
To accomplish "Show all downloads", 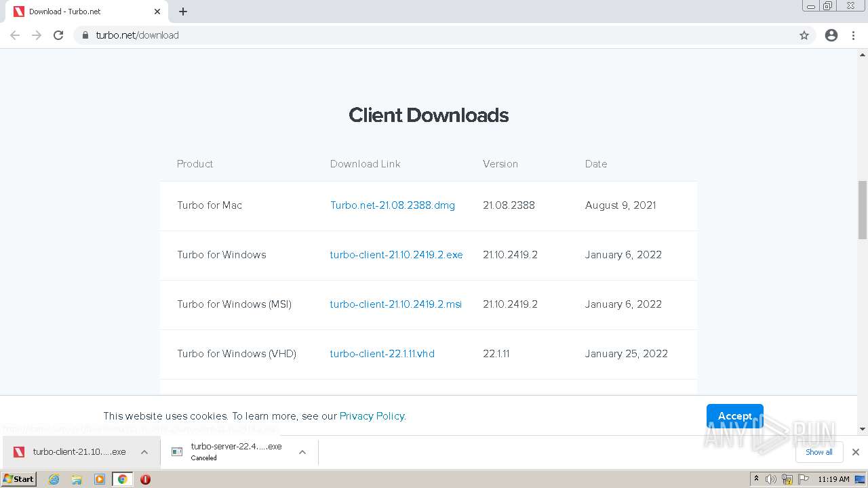I will tap(819, 452).
